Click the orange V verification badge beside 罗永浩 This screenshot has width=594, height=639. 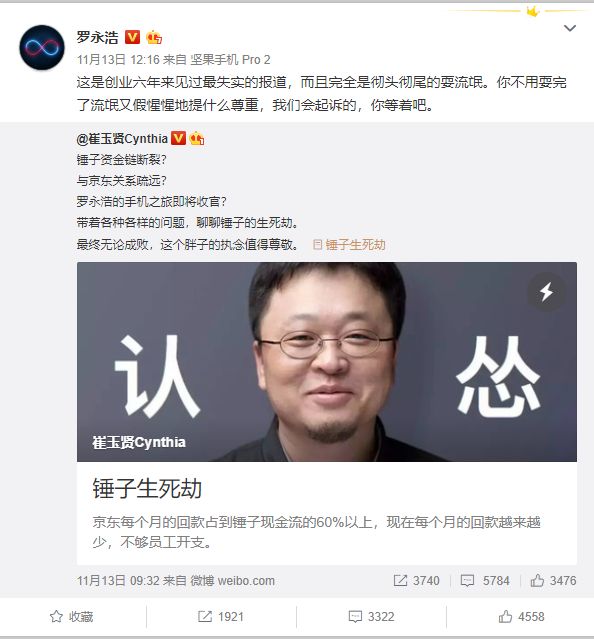coord(132,37)
